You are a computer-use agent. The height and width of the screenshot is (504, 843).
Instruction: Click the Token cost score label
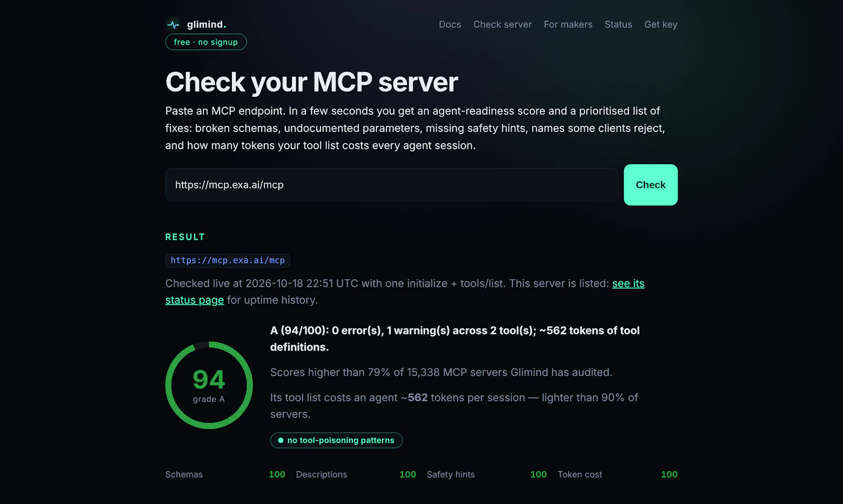580,475
